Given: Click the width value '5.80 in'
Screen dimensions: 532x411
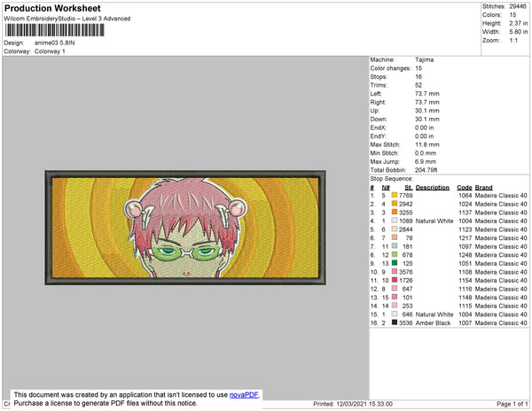Looking at the screenshot, I should point(518,32).
